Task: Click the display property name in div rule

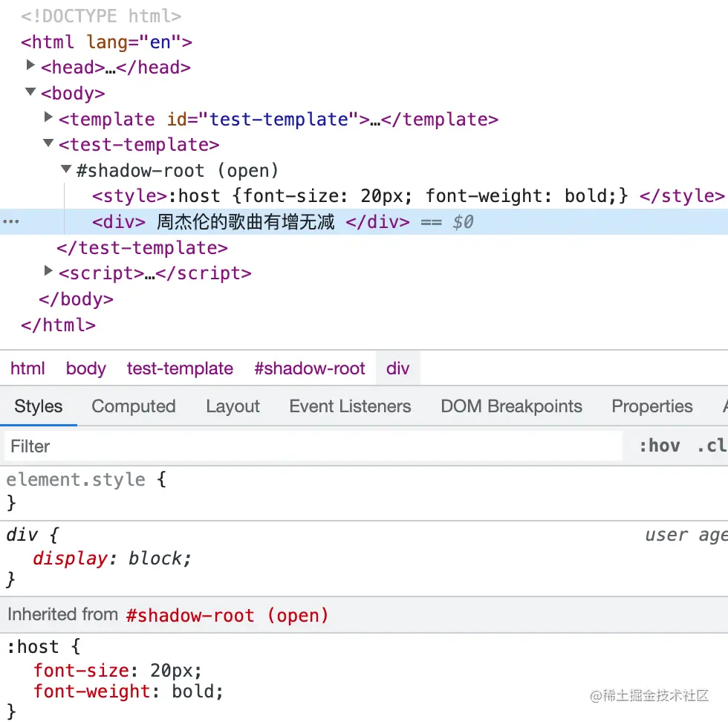Action: coord(70,559)
